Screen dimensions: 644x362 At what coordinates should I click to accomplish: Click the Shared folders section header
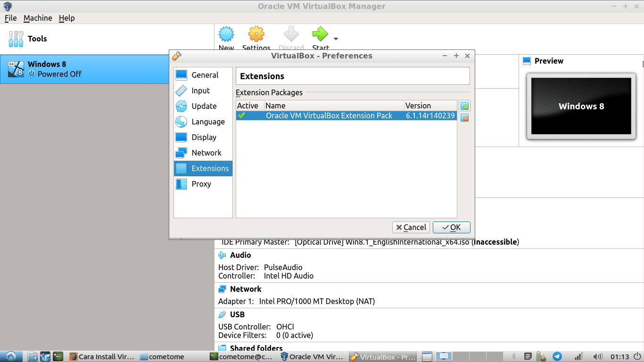pyautogui.click(x=256, y=348)
